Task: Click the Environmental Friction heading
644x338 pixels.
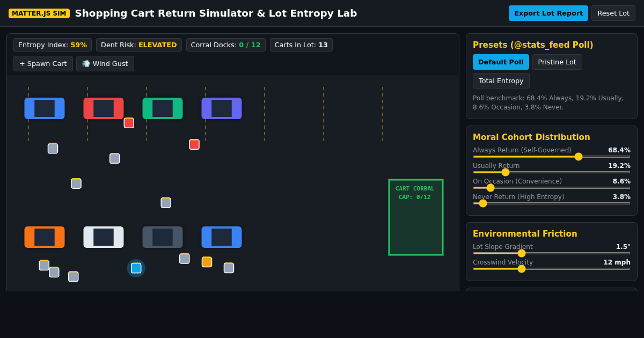Action: (525, 234)
